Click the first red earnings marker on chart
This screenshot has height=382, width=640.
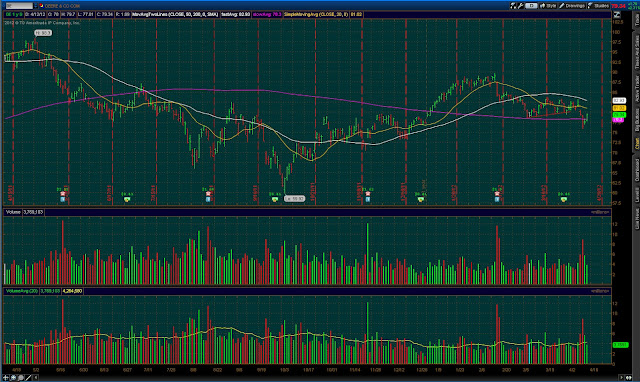click(x=62, y=194)
